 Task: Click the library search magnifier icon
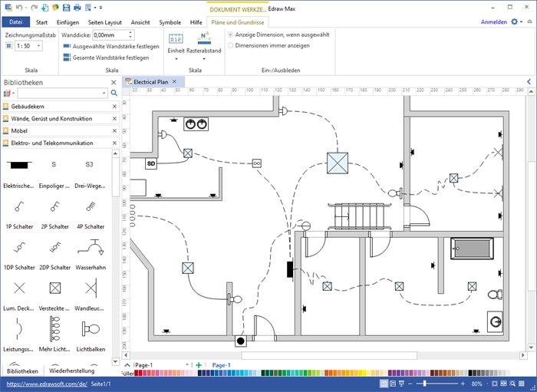tap(114, 93)
